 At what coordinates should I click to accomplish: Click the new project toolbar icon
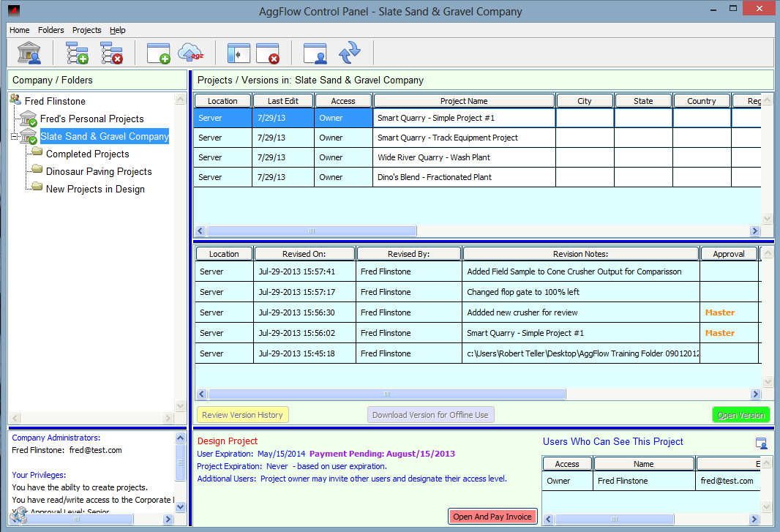(x=158, y=53)
